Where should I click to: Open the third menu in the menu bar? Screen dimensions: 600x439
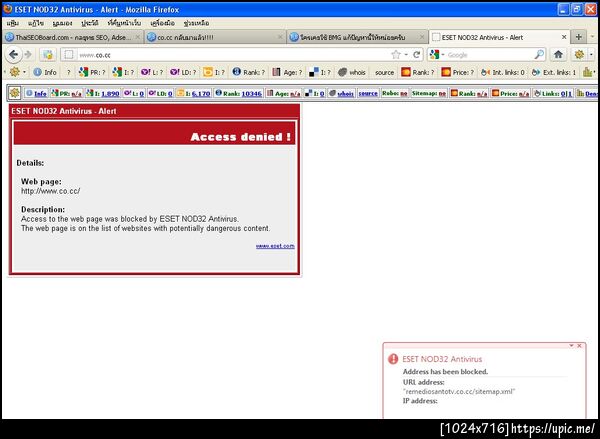[62, 23]
